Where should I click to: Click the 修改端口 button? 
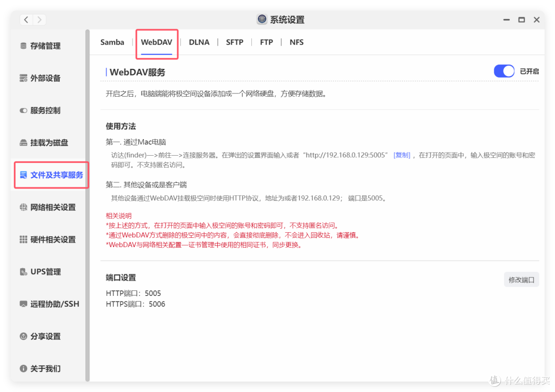pos(522,279)
